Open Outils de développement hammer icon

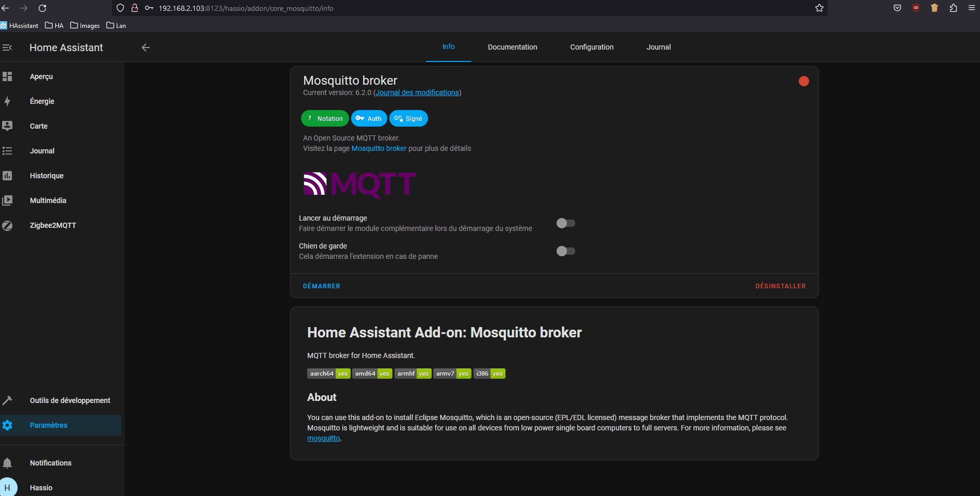click(7, 400)
